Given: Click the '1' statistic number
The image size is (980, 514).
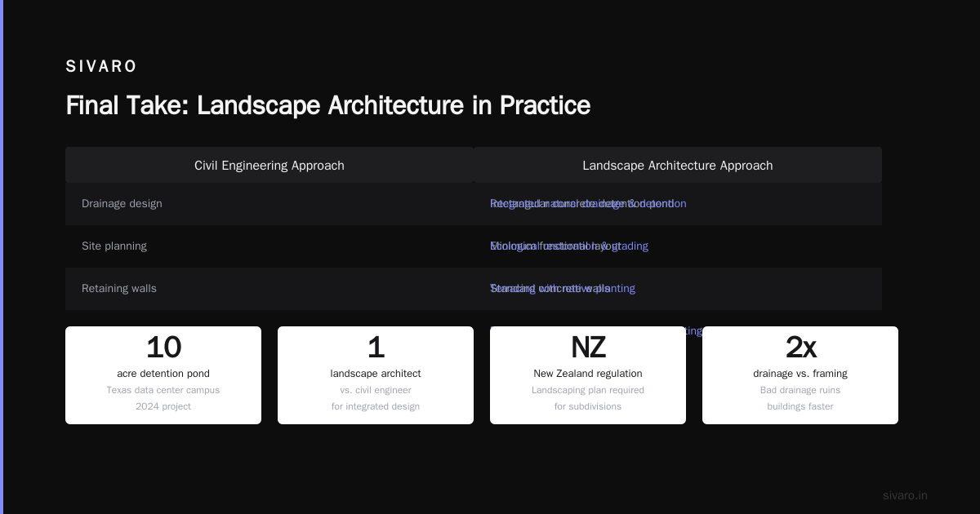Looking at the screenshot, I should [x=376, y=348].
